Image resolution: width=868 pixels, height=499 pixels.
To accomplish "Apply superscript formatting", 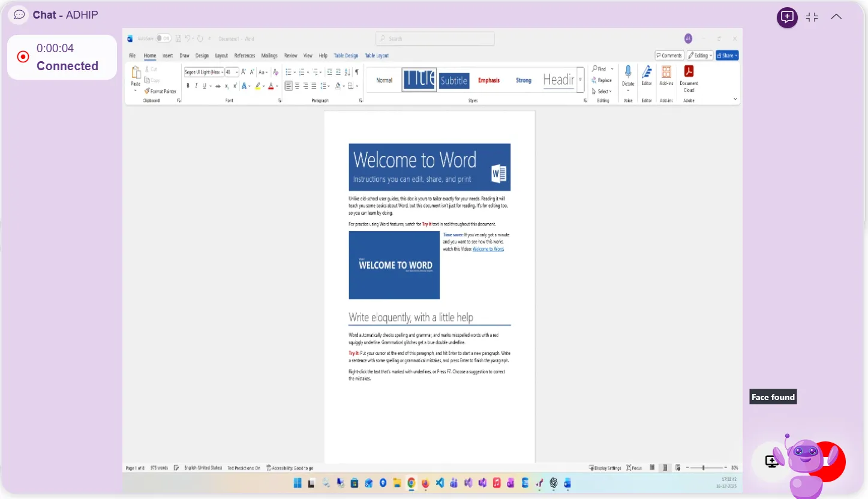I will point(235,86).
